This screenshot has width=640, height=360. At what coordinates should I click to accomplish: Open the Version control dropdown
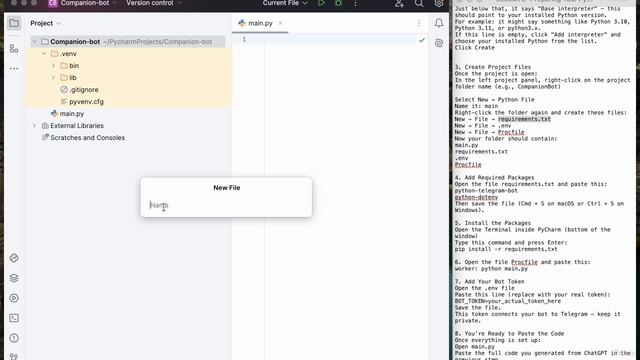pyautogui.click(x=153, y=3)
